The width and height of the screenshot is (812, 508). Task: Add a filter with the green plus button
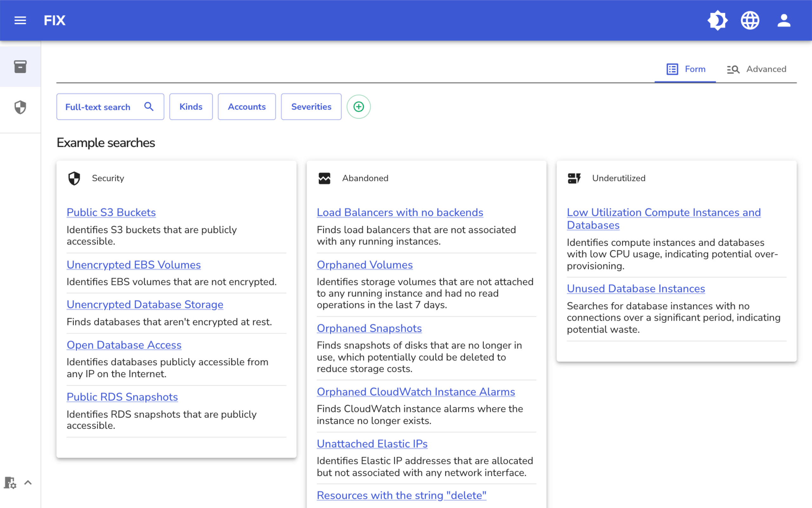coord(358,107)
